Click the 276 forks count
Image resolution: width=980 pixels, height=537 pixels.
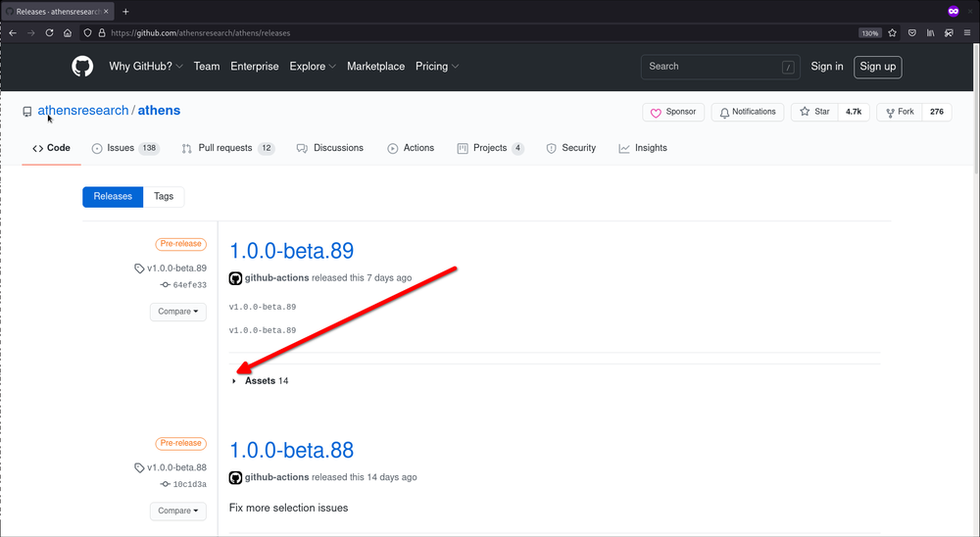[937, 112]
